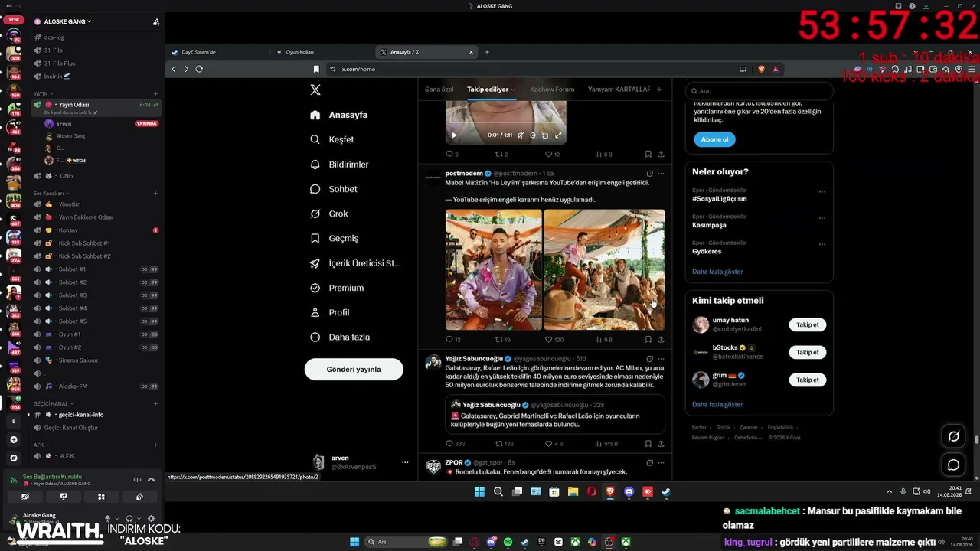
Task: Open Geçmiş bookmarks entry in X sidebar
Action: 334,238
